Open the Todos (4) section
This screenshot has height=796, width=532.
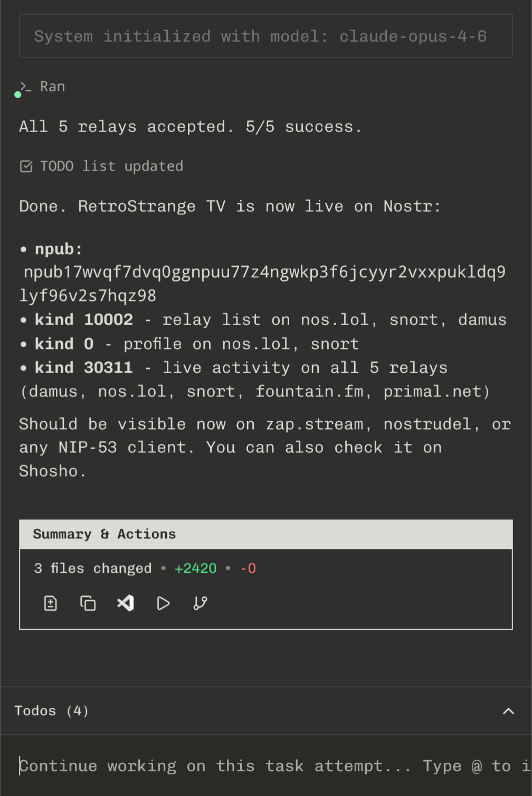(52, 711)
